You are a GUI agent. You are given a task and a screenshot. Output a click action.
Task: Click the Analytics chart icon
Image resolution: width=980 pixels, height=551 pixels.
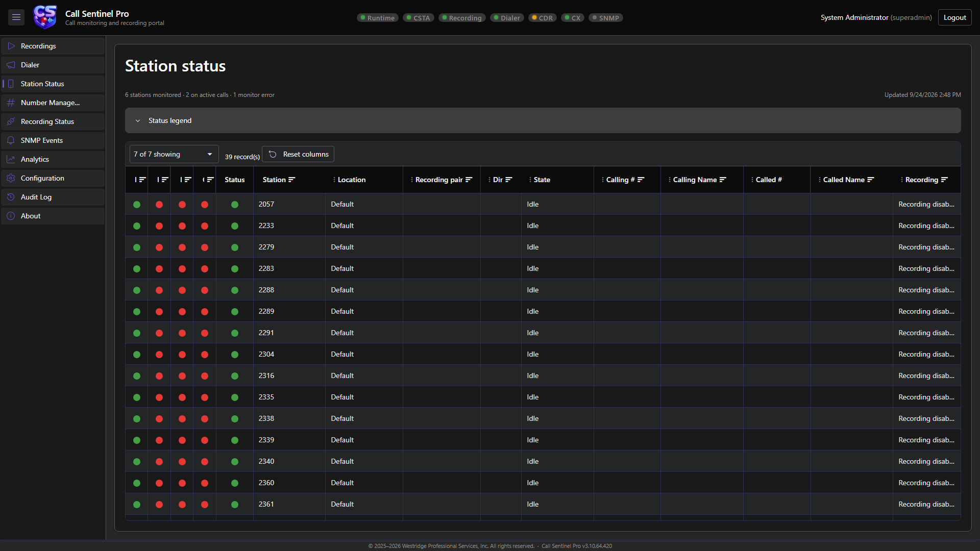(x=11, y=159)
